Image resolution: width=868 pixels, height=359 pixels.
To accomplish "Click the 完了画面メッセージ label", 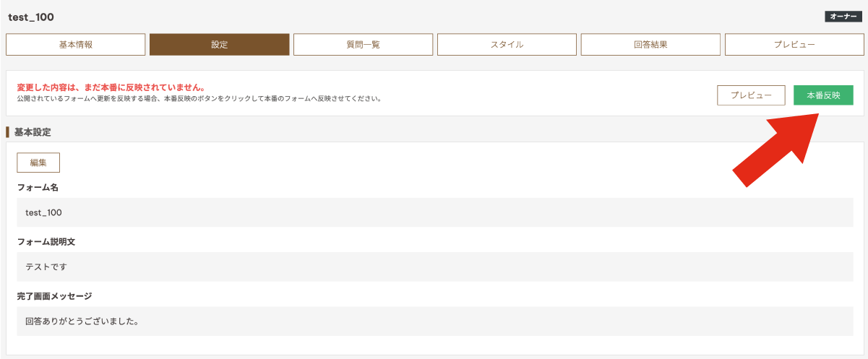I will pyautogui.click(x=54, y=296).
